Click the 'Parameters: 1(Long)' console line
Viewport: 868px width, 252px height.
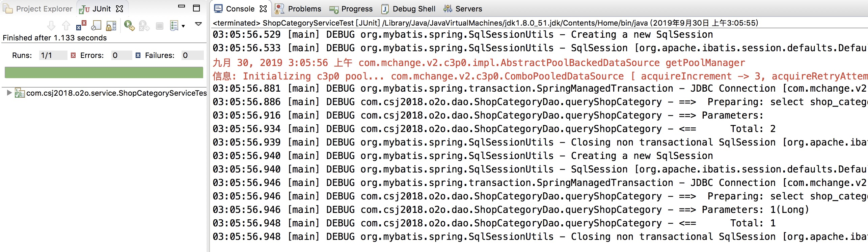point(511,210)
